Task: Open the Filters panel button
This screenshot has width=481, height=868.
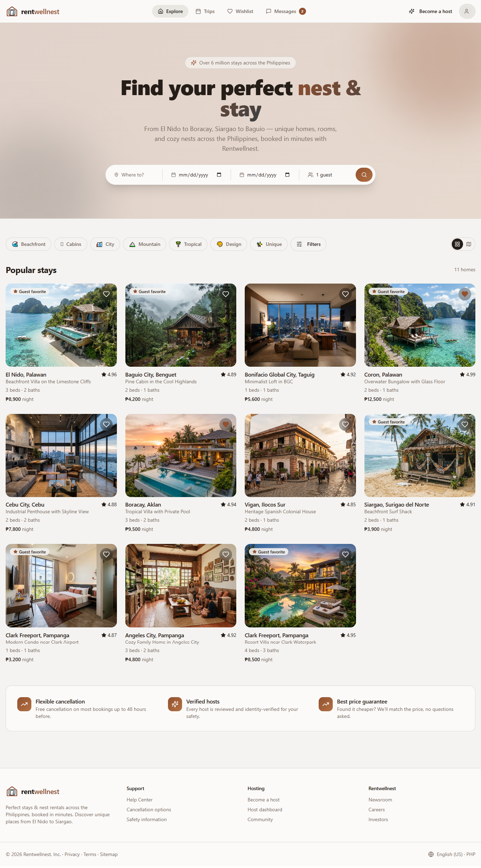Action: click(308, 244)
